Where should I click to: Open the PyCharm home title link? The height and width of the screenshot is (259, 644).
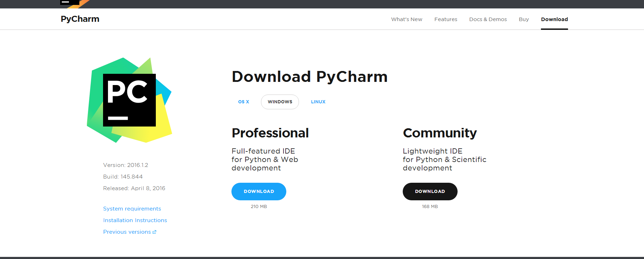pyautogui.click(x=80, y=19)
